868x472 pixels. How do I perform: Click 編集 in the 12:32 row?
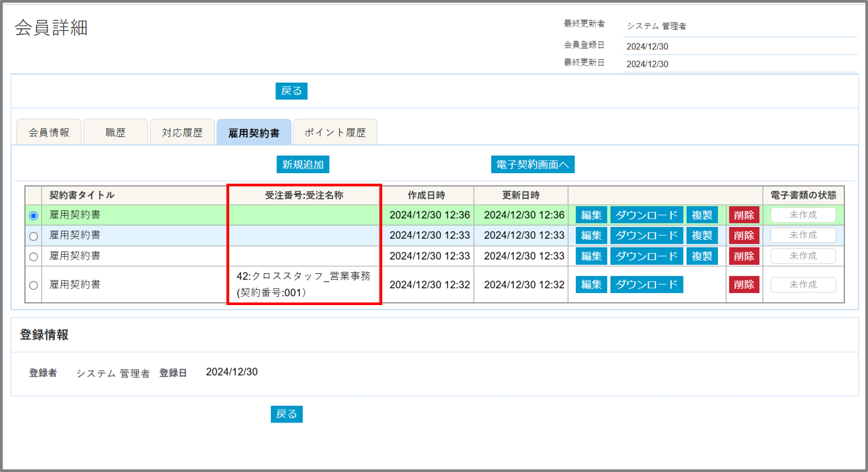coord(591,284)
